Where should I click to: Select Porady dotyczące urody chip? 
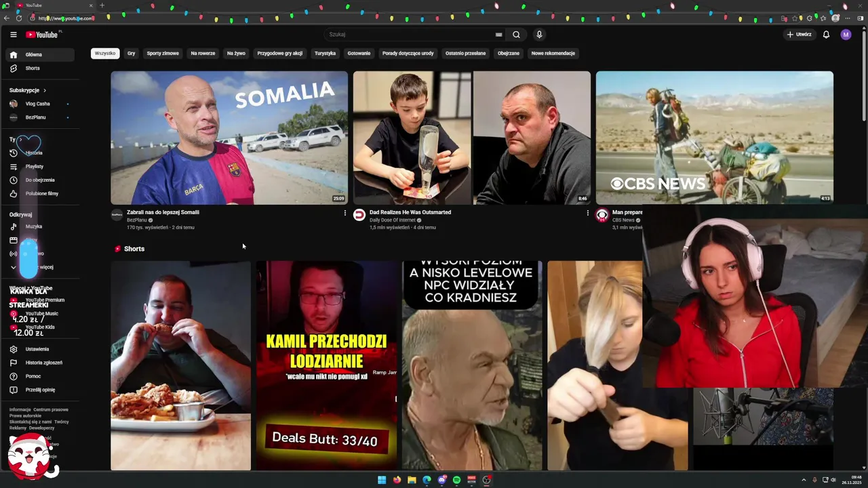pos(408,54)
